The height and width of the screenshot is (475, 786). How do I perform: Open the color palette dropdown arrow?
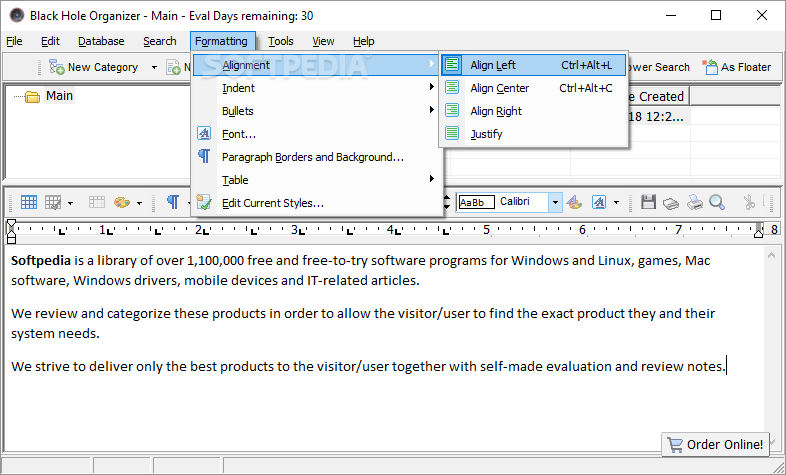[x=139, y=203]
